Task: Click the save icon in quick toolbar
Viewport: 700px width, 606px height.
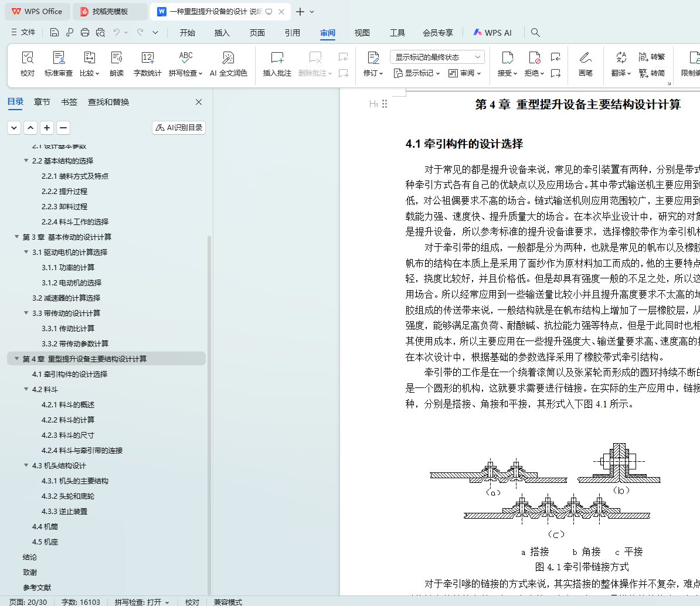Action: coord(54,32)
